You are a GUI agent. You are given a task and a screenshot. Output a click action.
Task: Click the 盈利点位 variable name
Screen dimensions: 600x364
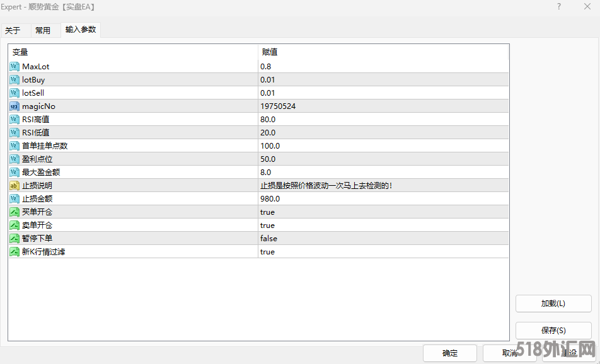[x=37, y=159]
